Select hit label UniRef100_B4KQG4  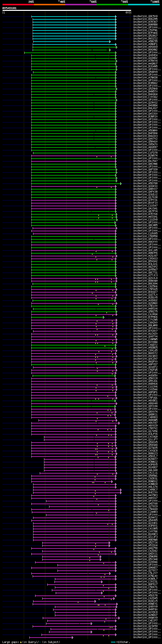pyautogui.click(x=145, y=94)
